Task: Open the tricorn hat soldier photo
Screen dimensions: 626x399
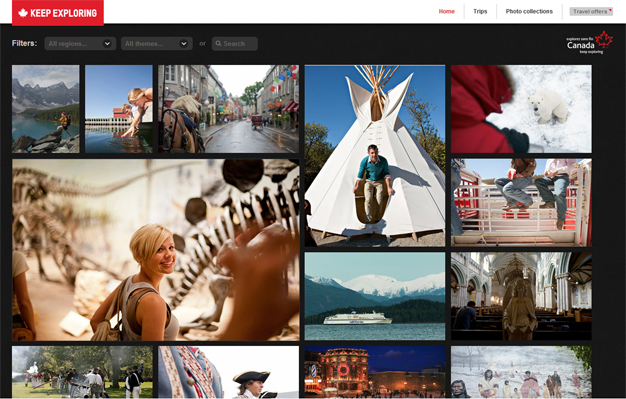Action: tap(228, 372)
